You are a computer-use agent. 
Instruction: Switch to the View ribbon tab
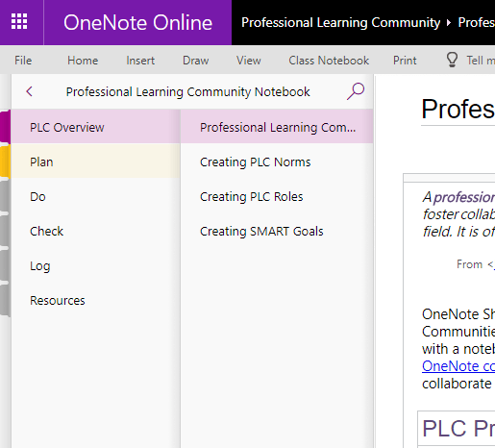(x=249, y=61)
